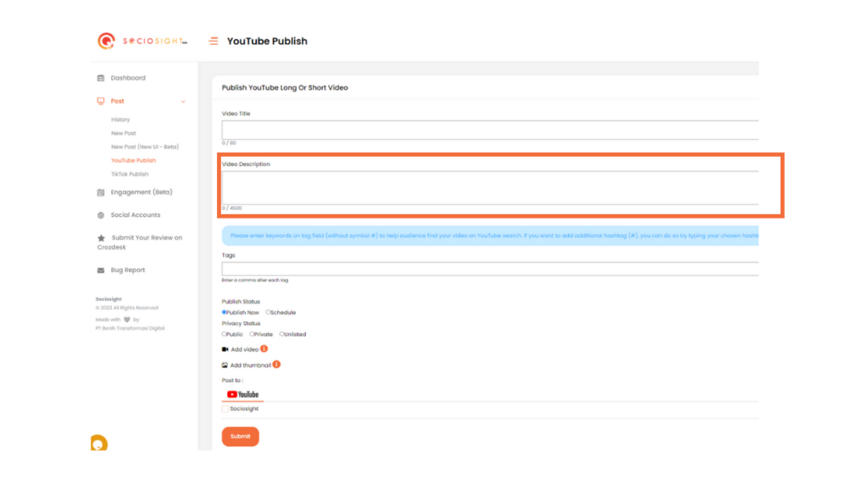This screenshot has width=868, height=488.
Task: Toggle the hamburger sidebar menu icon
Action: [213, 41]
